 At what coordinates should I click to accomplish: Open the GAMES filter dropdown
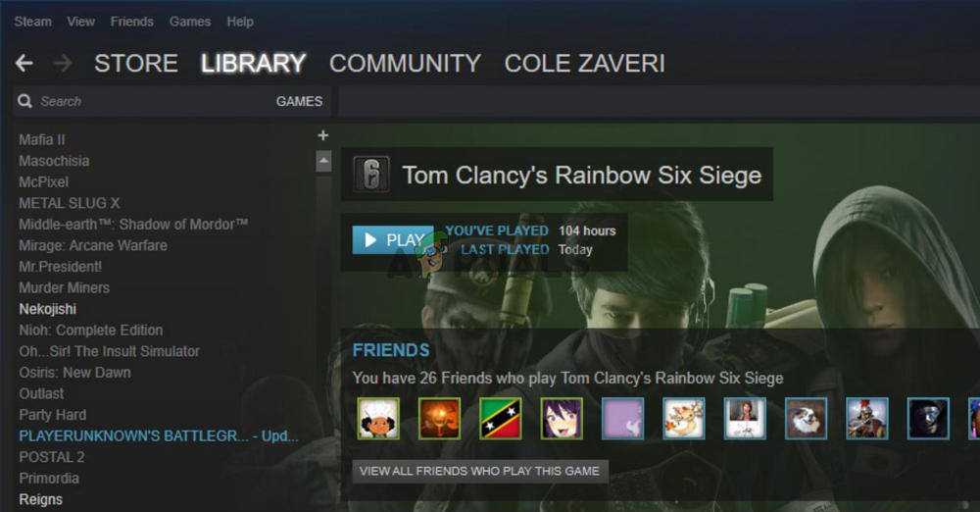[x=299, y=101]
